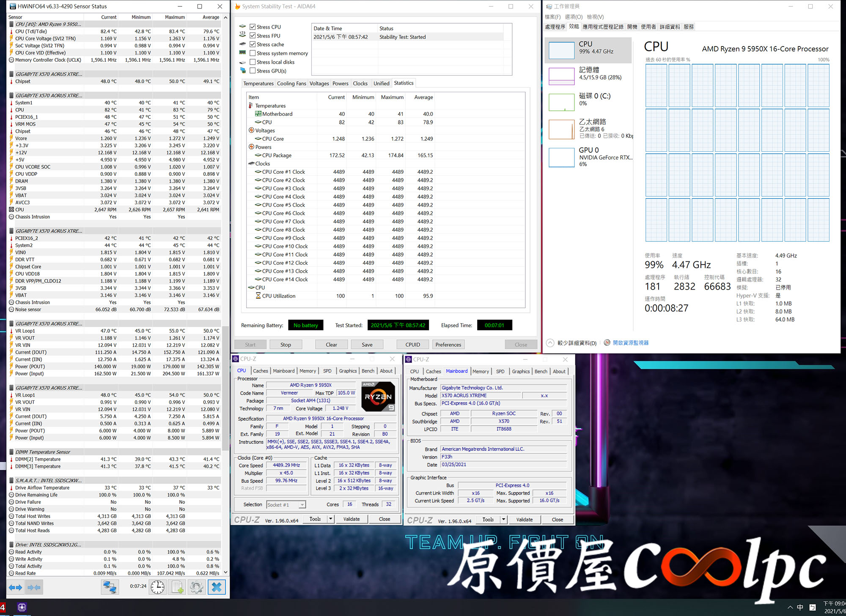Click the IME language indicator in taskbar

800,608
